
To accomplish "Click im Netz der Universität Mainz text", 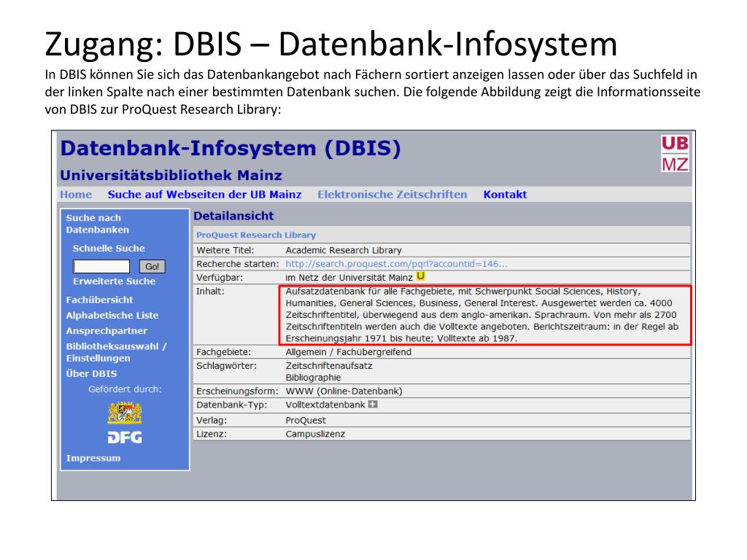I will 349,277.
